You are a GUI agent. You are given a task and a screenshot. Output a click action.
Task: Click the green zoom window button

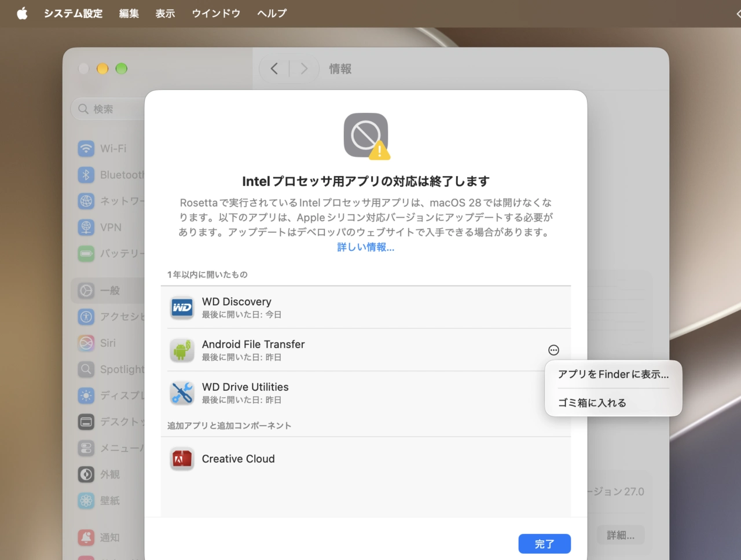click(x=122, y=69)
